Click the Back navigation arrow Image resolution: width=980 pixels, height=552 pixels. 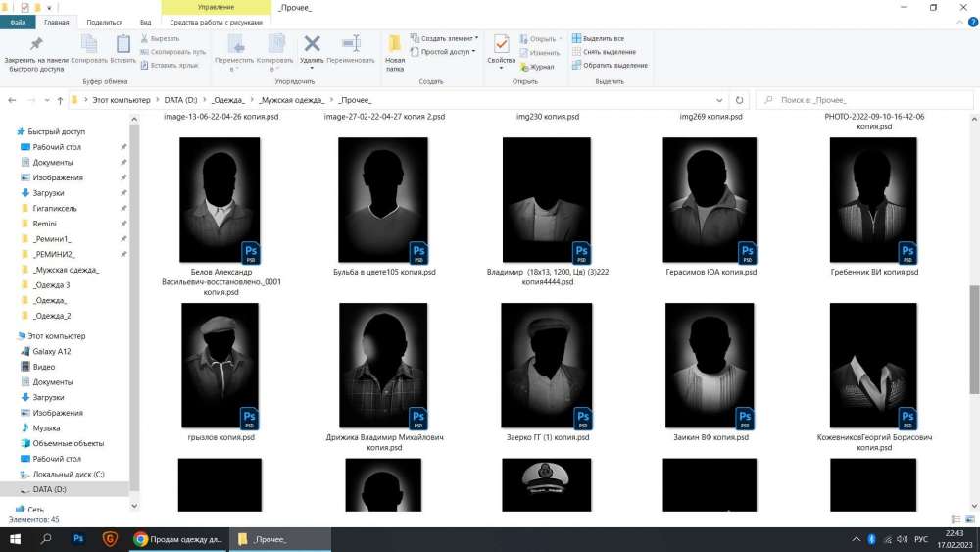[12, 100]
